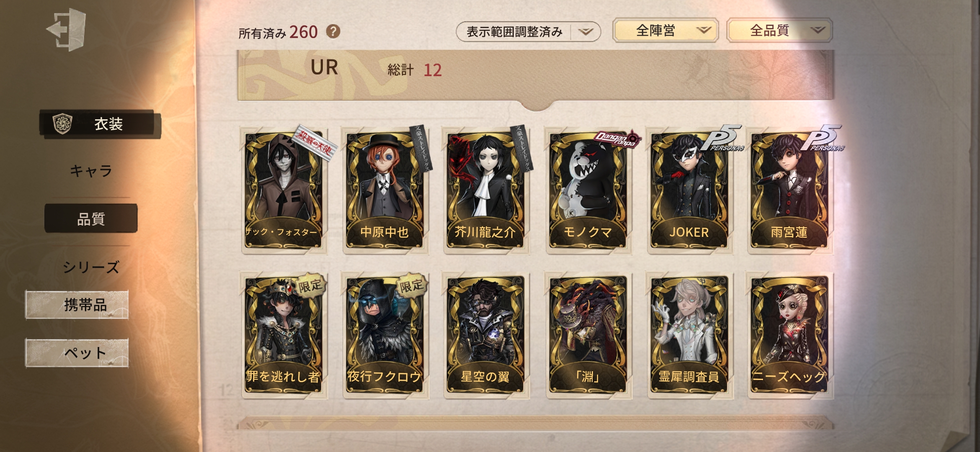Select the 衣装 shield icon
The width and height of the screenshot is (980, 452).
tap(62, 124)
